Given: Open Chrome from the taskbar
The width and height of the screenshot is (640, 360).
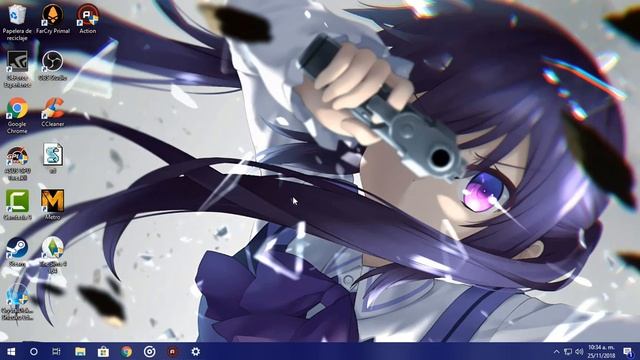Looking at the screenshot, I should [127, 351].
